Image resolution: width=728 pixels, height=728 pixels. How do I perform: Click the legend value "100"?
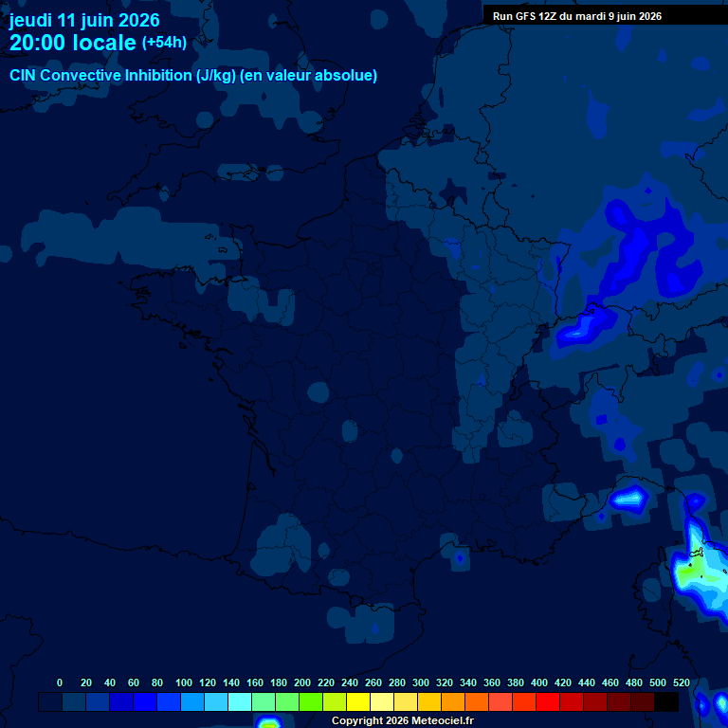pyautogui.click(x=184, y=682)
